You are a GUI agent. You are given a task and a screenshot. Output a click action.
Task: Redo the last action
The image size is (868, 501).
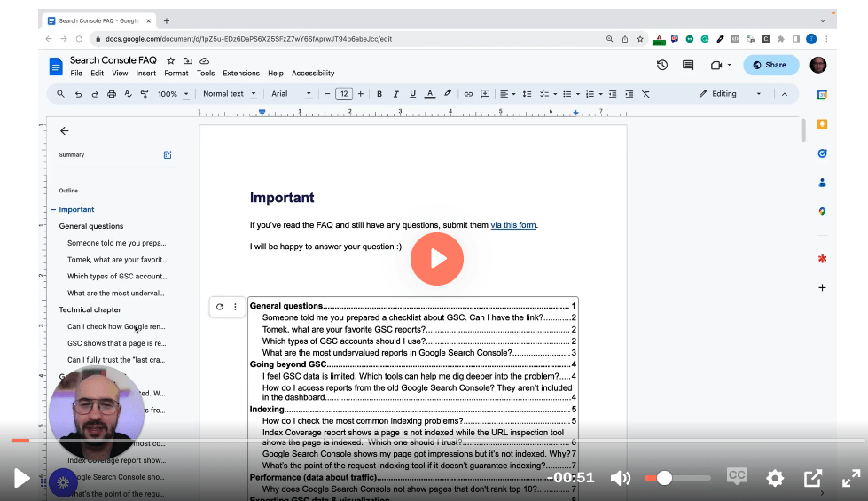[x=95, y=94]
